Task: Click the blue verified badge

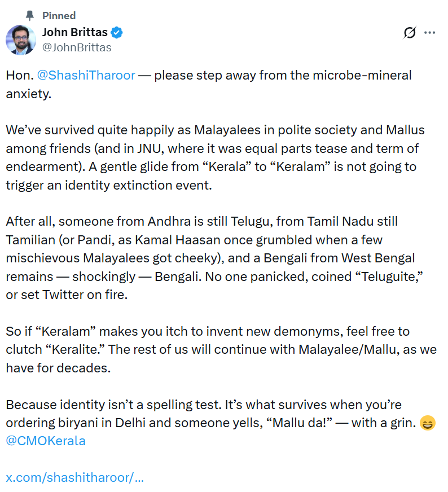Action: 116,33
